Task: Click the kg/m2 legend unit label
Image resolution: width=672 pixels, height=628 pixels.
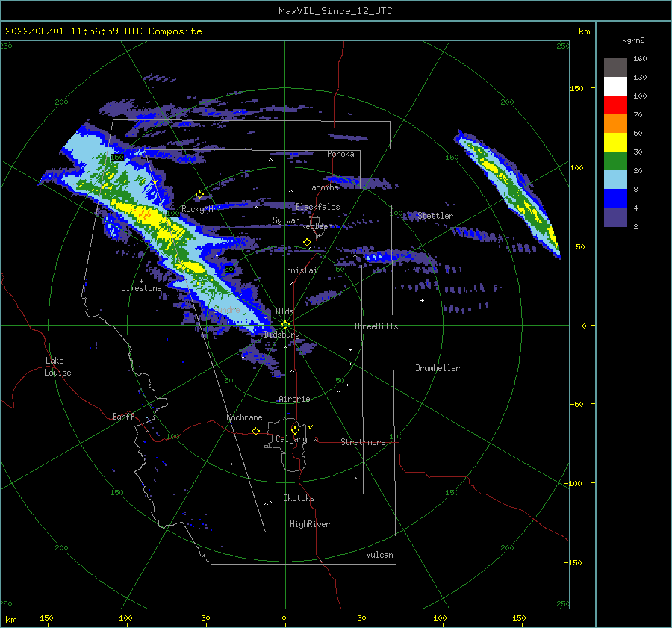Action: pos(633,40)
